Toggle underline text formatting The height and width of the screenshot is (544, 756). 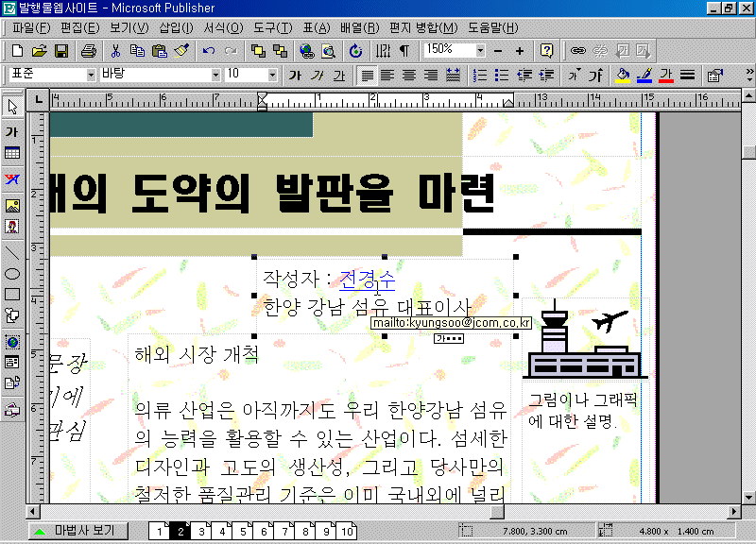(x=338, y=75)
